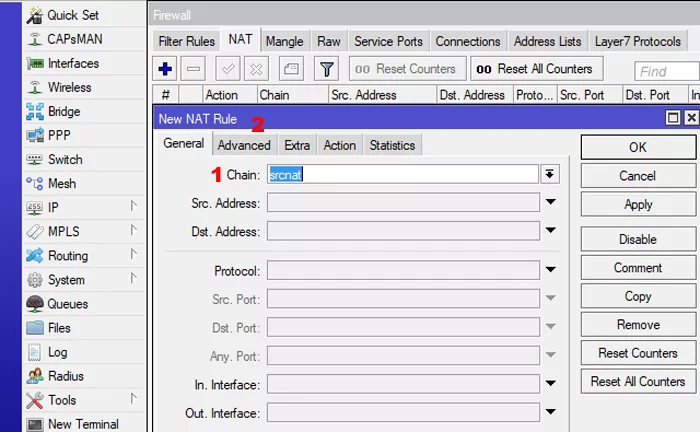
Task: Click Disable button in dialog
Action: (x=638, y=239)
